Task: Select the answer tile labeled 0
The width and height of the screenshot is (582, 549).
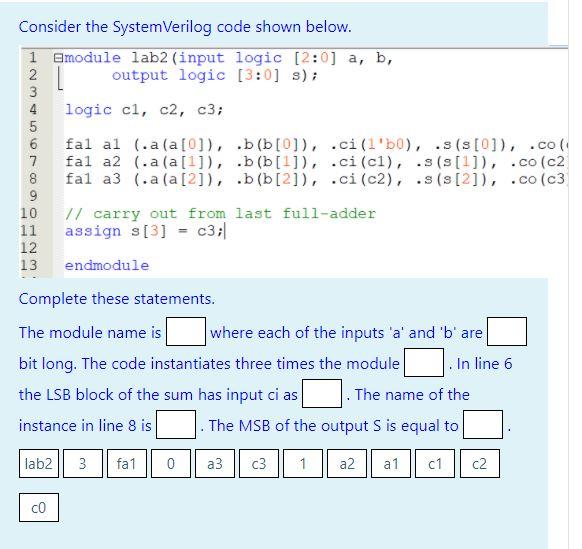Action: tap(171, 463)
